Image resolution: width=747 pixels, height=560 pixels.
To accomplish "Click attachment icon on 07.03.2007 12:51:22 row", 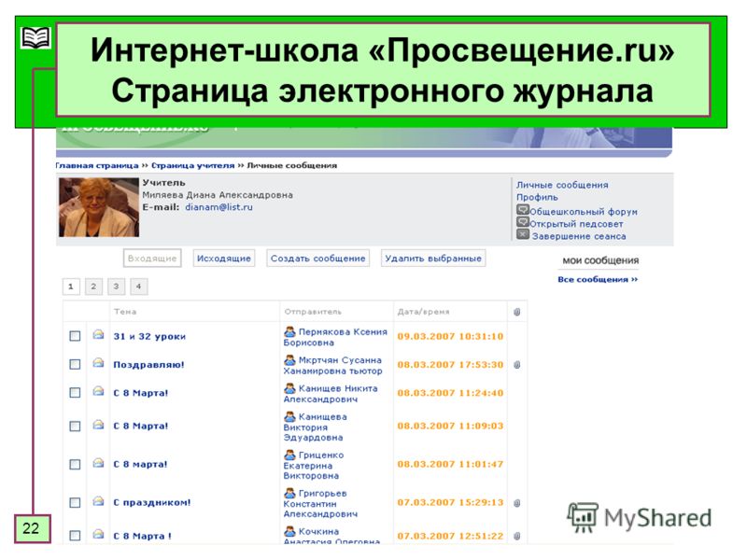I will [517, 536].
